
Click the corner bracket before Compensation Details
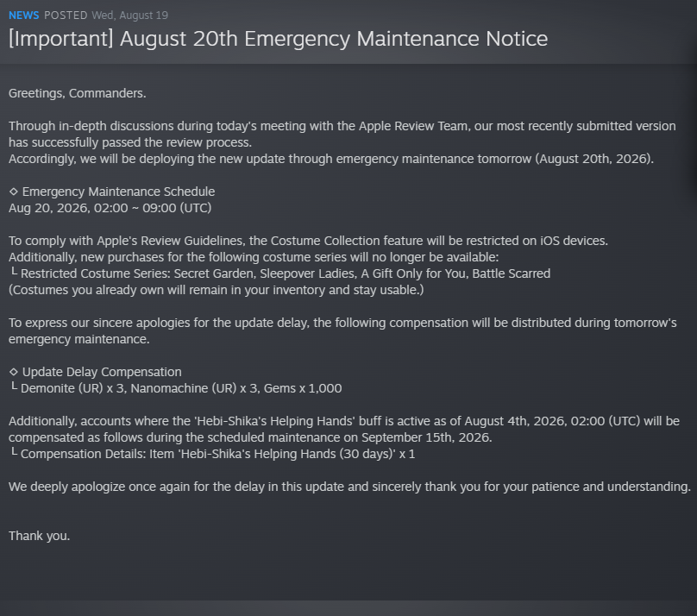[x=14, y=452]
